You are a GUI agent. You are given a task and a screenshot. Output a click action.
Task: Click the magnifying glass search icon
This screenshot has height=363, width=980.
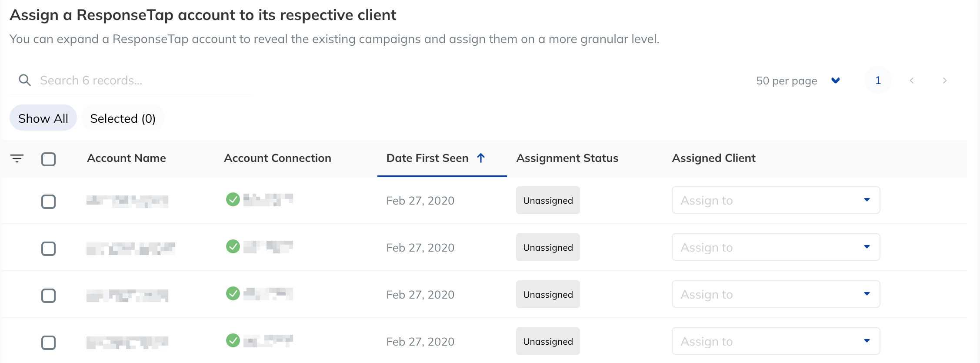click(25, 80)
